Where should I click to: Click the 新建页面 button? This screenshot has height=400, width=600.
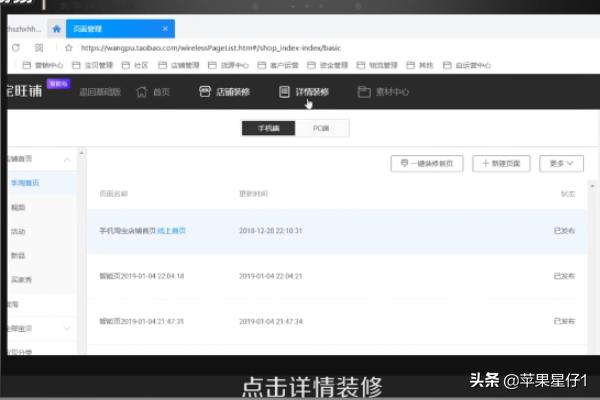[500, 163]
